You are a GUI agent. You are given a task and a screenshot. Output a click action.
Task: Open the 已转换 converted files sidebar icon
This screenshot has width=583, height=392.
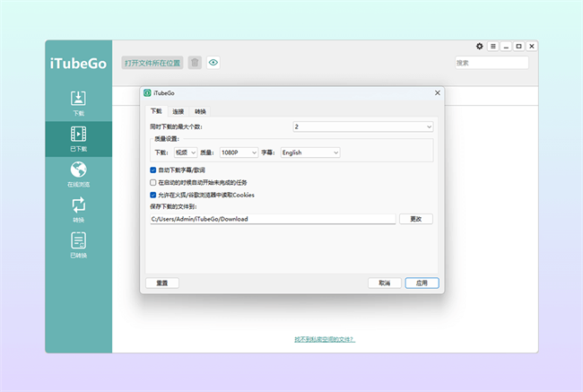tap(78, 242)
